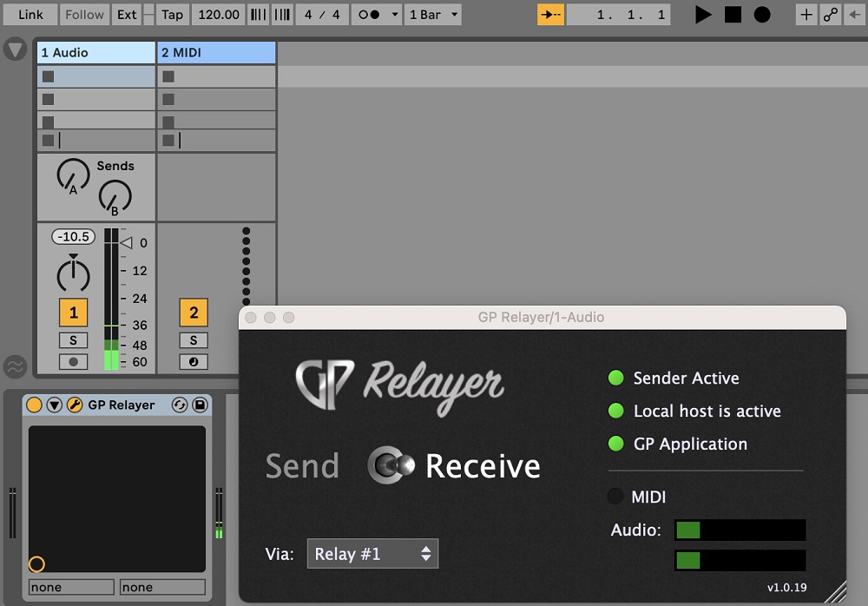Click the GP Relayer save preset icon

pos(200,405)
